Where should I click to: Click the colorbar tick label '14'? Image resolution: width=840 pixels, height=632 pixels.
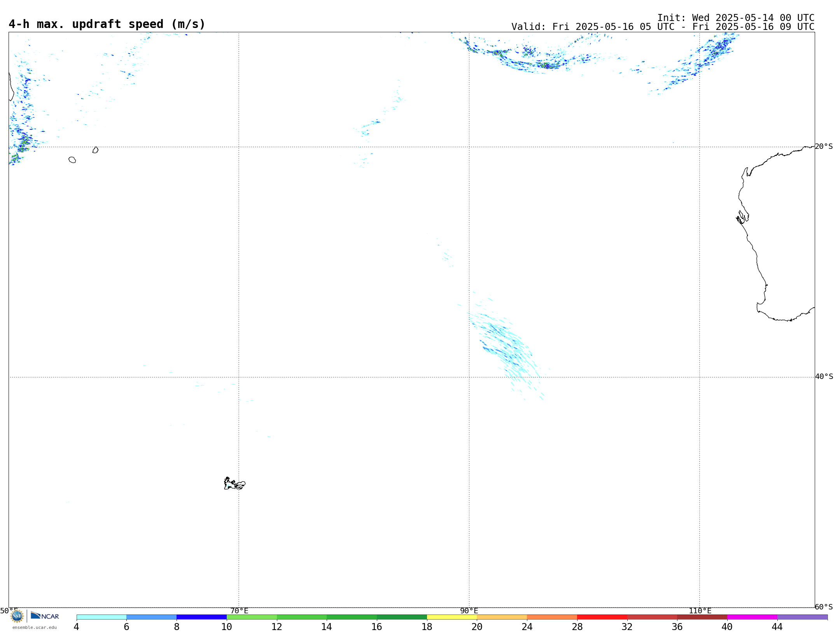tap(327, 627)
